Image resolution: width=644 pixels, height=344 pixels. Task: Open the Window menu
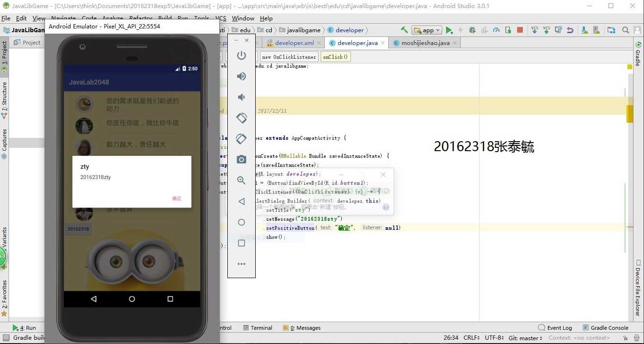[x=243, y=18]
